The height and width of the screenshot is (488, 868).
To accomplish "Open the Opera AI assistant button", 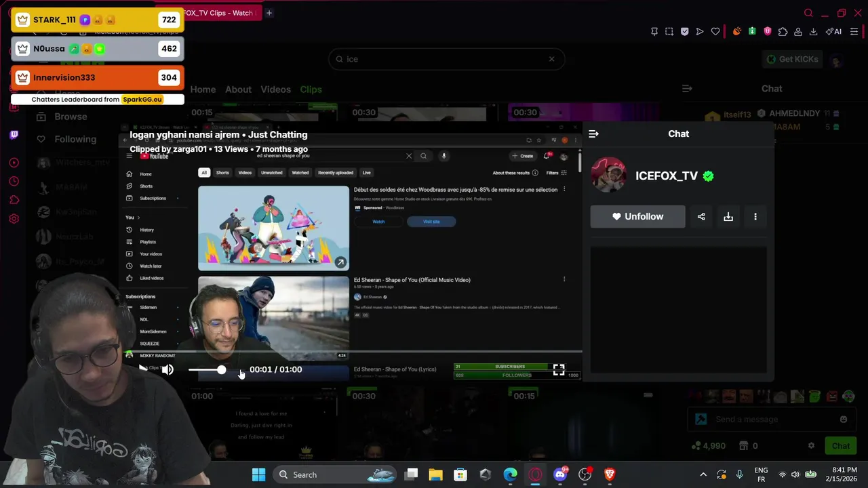I will click(x=833, y=32).
